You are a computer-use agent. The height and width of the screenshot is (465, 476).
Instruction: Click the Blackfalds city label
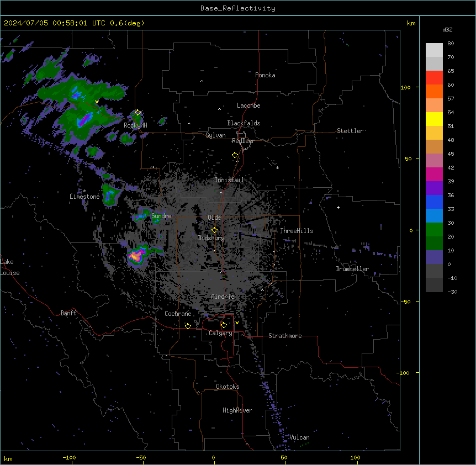point(244,123)
